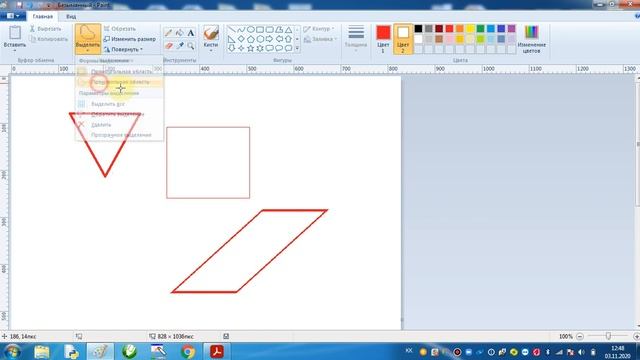The width and height of the screenshot is (640, 360).
Task: Select the Color picker eyedropper tool
Action: click(180, 45)
